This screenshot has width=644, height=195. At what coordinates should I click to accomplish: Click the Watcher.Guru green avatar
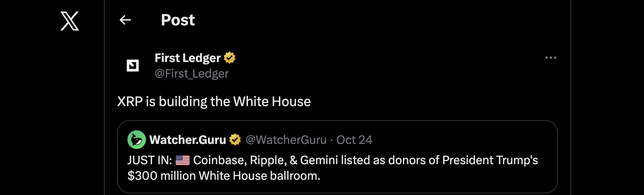click(137, 140)
